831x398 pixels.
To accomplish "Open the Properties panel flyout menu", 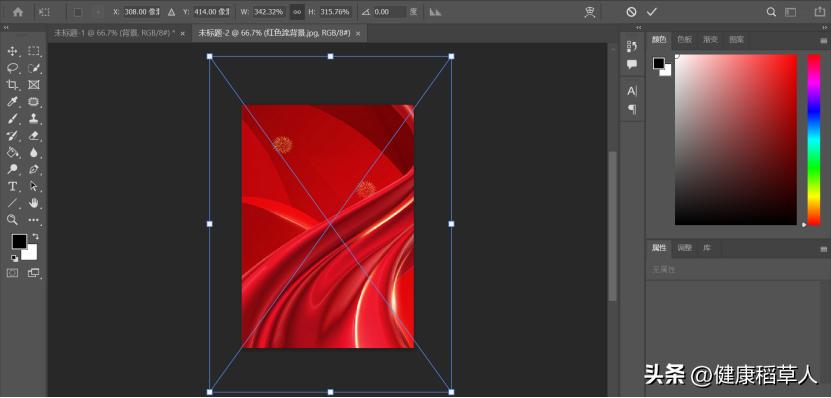I will [x=823, y=249].
